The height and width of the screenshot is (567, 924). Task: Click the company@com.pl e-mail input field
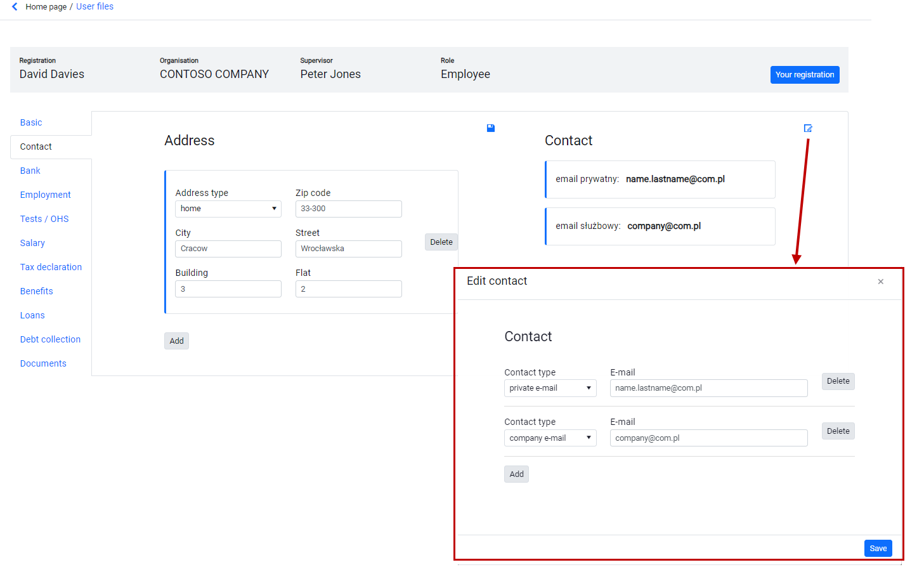(x=708, y=438)
